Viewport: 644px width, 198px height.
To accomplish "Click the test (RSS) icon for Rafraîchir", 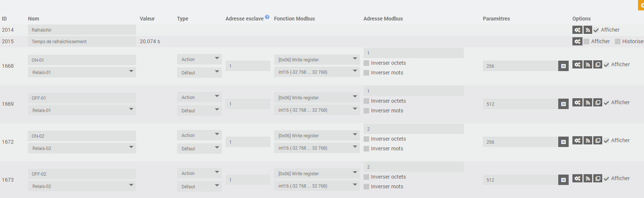I will click(x=588, y=30).
